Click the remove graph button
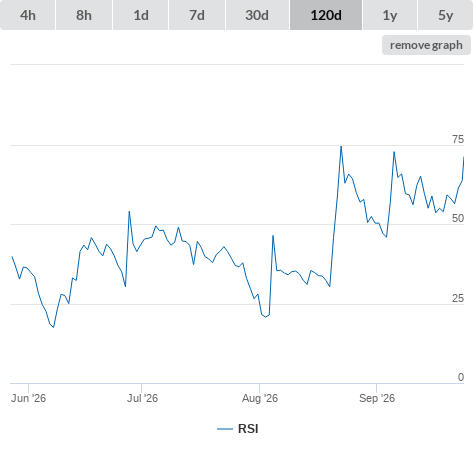The image size is (474, 455). point(426,45)
